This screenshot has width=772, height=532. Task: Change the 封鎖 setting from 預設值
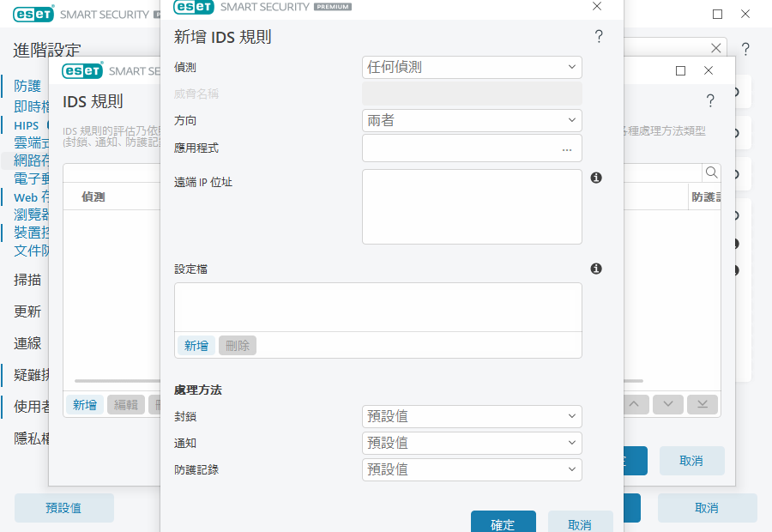pyautogui.click(x=472, y=416)
